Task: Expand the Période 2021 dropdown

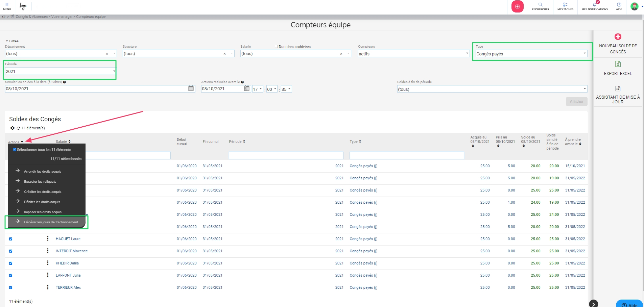Action: tap(114, 71)
